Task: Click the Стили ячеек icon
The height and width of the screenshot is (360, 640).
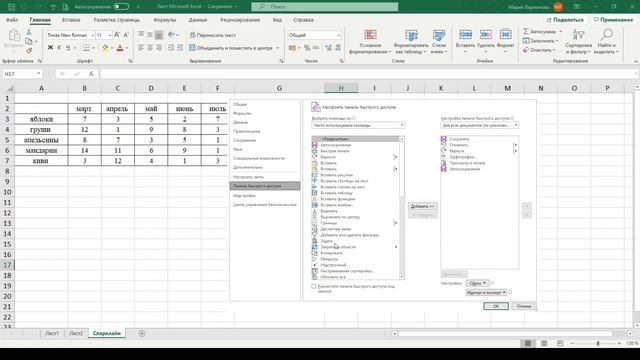Action: coord(439,35)
